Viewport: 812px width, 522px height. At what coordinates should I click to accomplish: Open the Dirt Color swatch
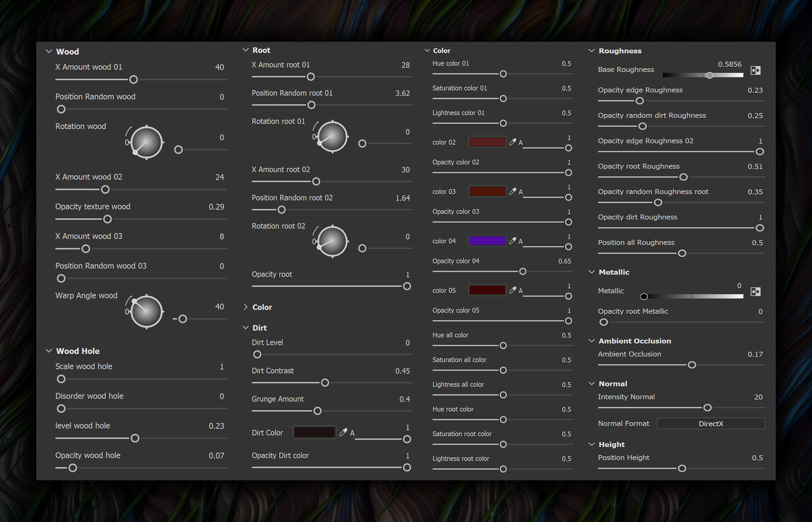click(x=314, y=432)
